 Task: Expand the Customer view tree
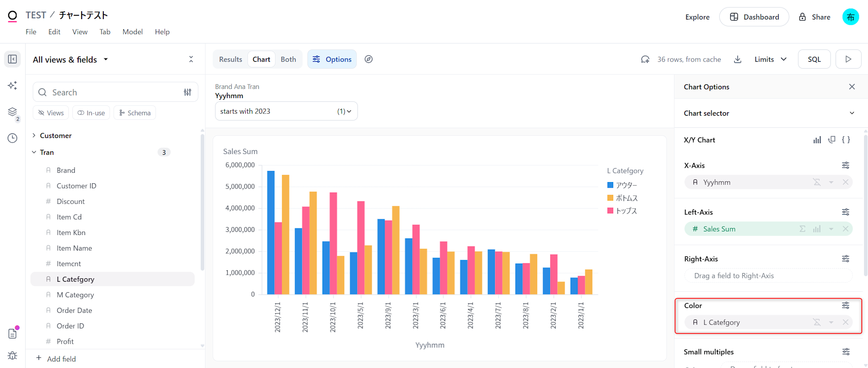coord(34,136)
